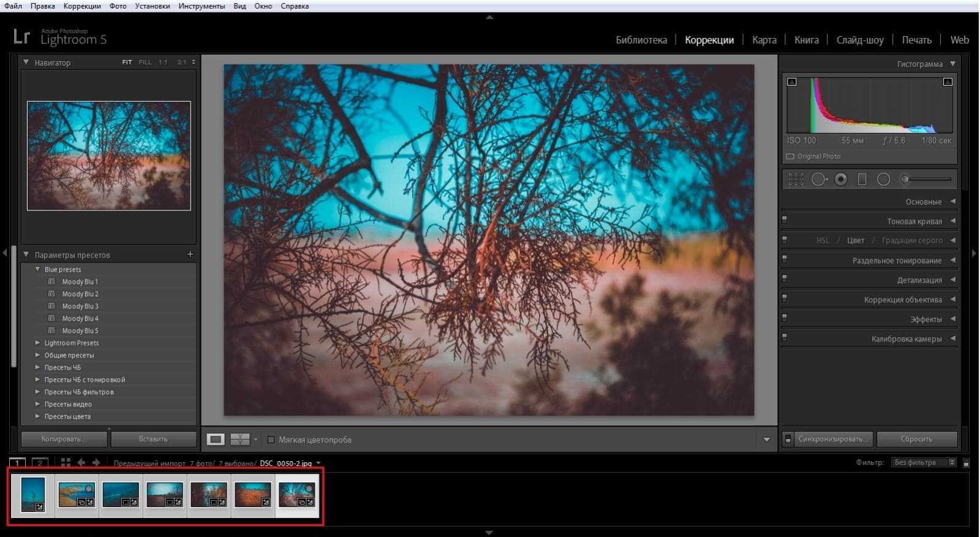Screen dimensions: 980x537
Task: Switch to the Библиотека module
Action: pyautogui.click(x=641, y=40)
